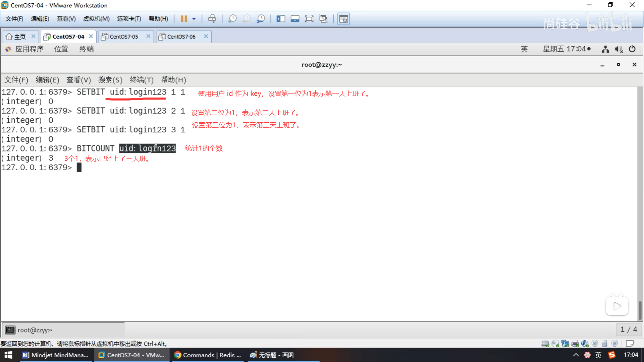
Task: Expand the 应用程序 menu in GNOME
Action: [29, 49]
